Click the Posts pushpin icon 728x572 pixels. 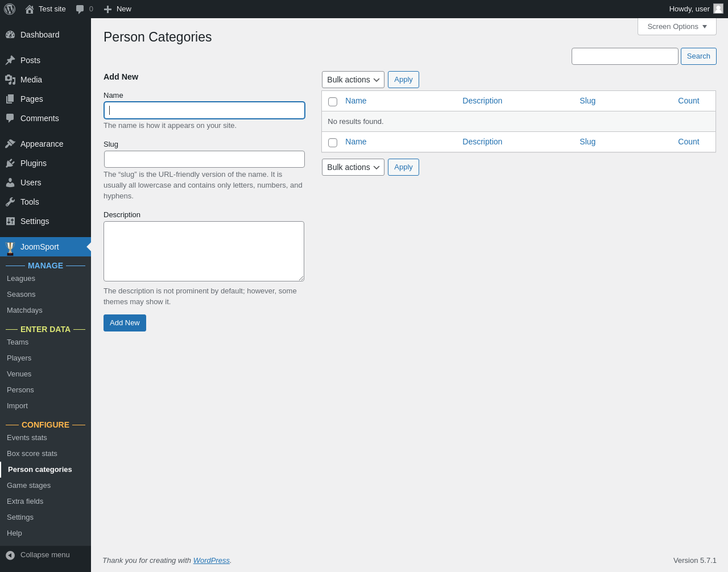[x=10, y=60]
